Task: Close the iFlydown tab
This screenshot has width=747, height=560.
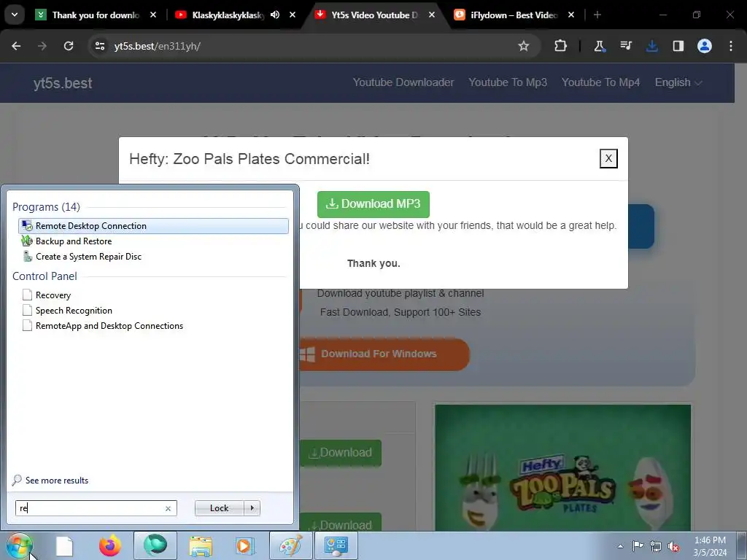Action: pyautogui.click(x=570, y=15)
